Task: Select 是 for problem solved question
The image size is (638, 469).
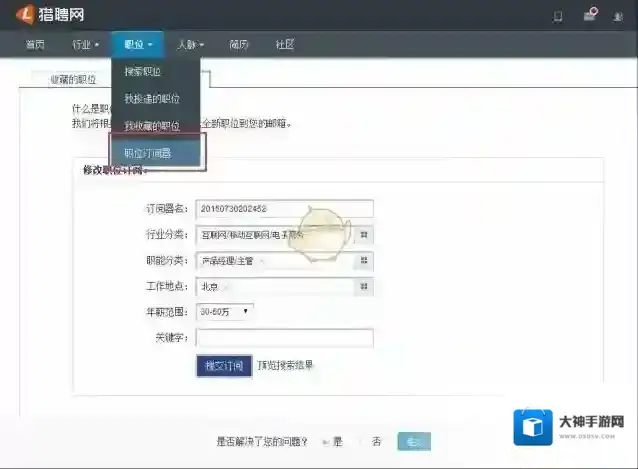Action: 333,442
